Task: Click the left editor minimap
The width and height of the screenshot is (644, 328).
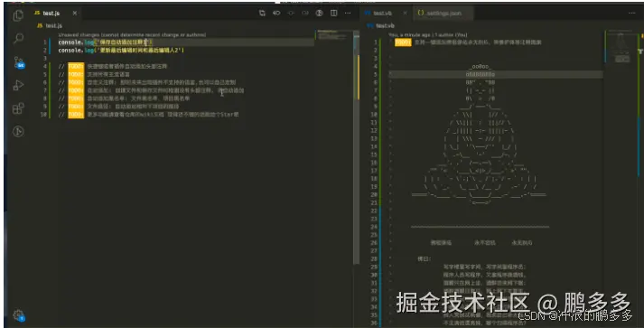Action: coord(334,35)
